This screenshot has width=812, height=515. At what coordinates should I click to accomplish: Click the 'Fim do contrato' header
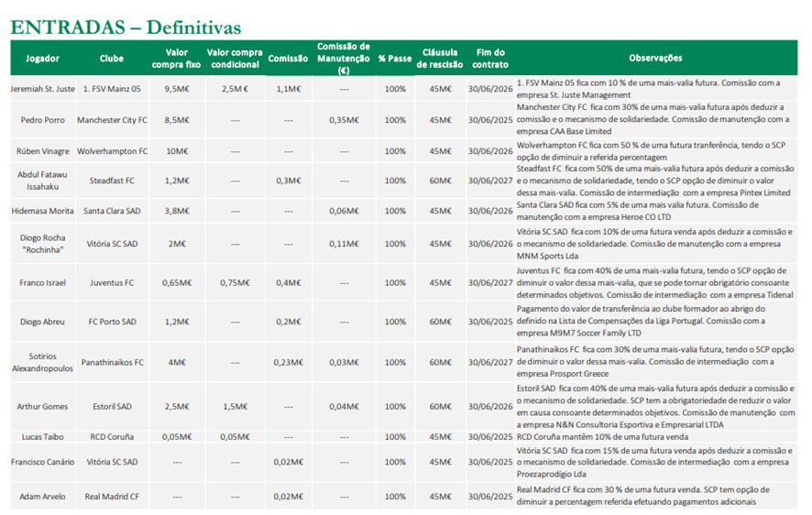click(490, 59)
